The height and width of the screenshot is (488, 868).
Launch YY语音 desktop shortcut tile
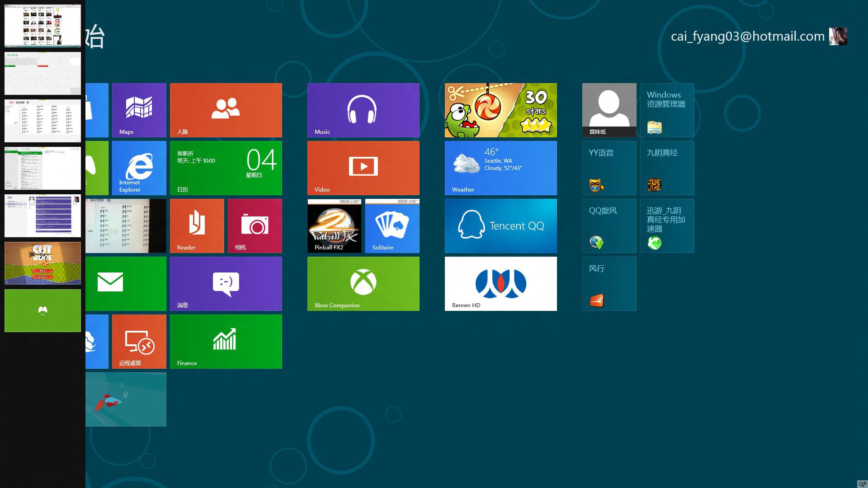coord(609,168)
